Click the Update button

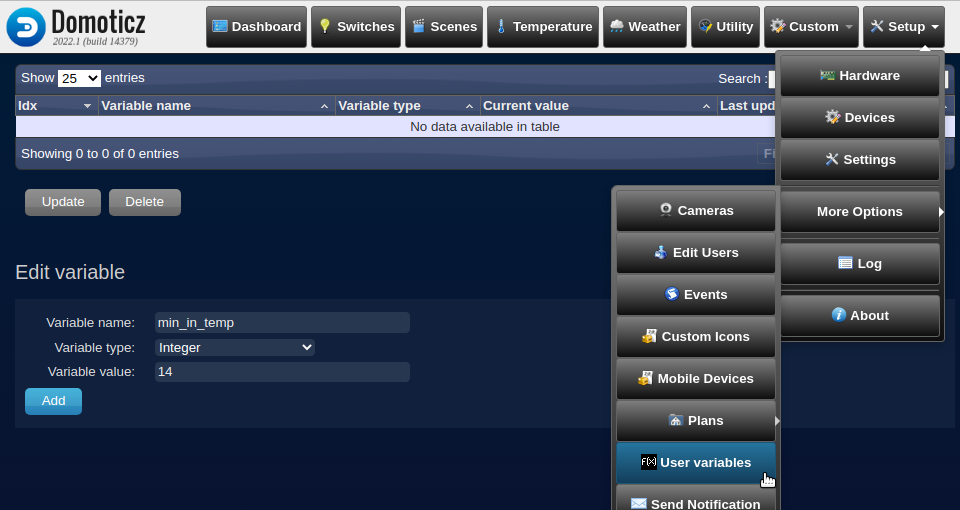pyautogui.click(x=63, y=202)
